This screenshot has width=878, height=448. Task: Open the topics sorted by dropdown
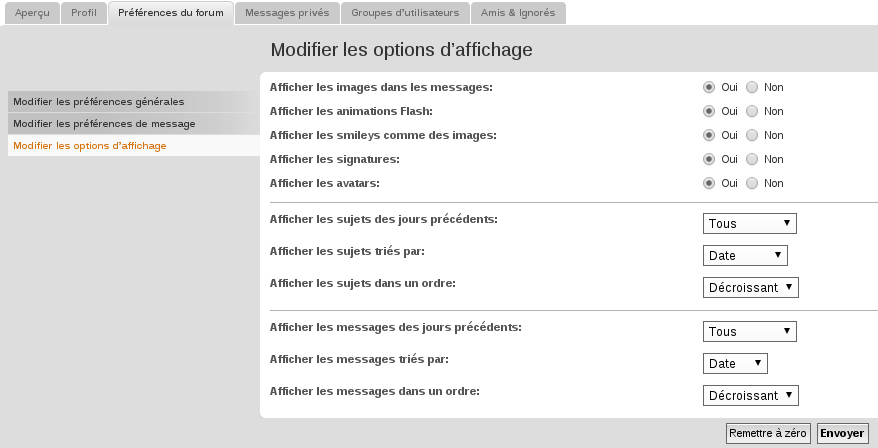pos(745,255)
